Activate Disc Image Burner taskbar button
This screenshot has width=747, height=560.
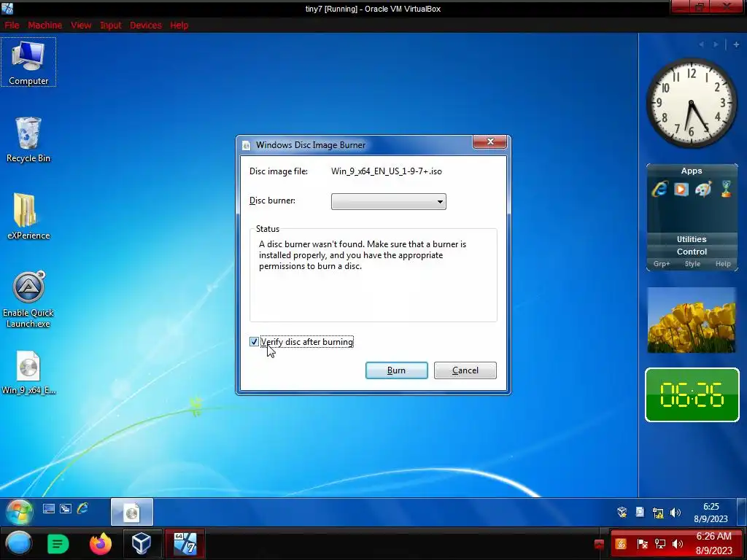[x=132, y=512]
